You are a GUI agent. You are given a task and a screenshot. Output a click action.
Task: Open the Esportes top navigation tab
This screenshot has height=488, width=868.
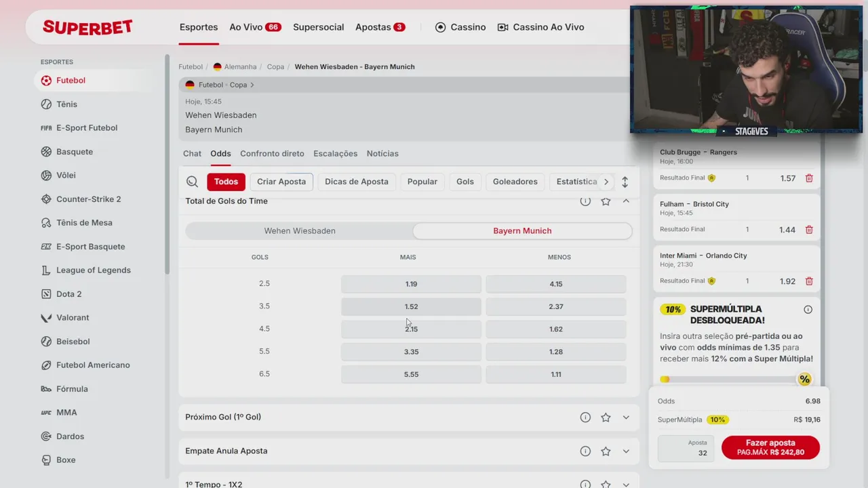[x=199, y=27]
